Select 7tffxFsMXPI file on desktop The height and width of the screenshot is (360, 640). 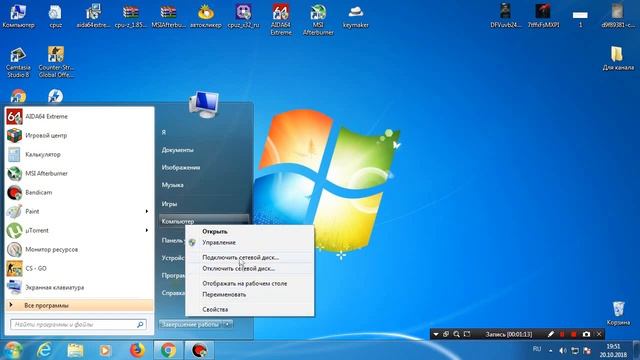(543, 16)
